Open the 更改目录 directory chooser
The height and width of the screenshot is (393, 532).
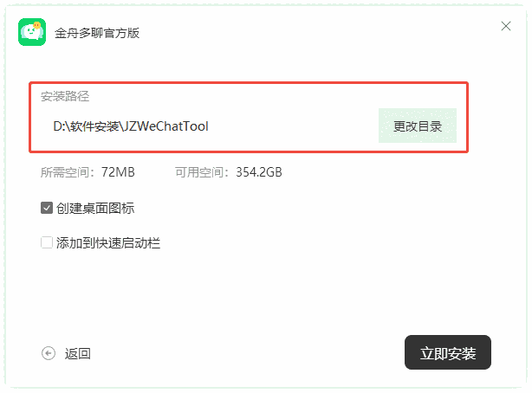(418, 126)
